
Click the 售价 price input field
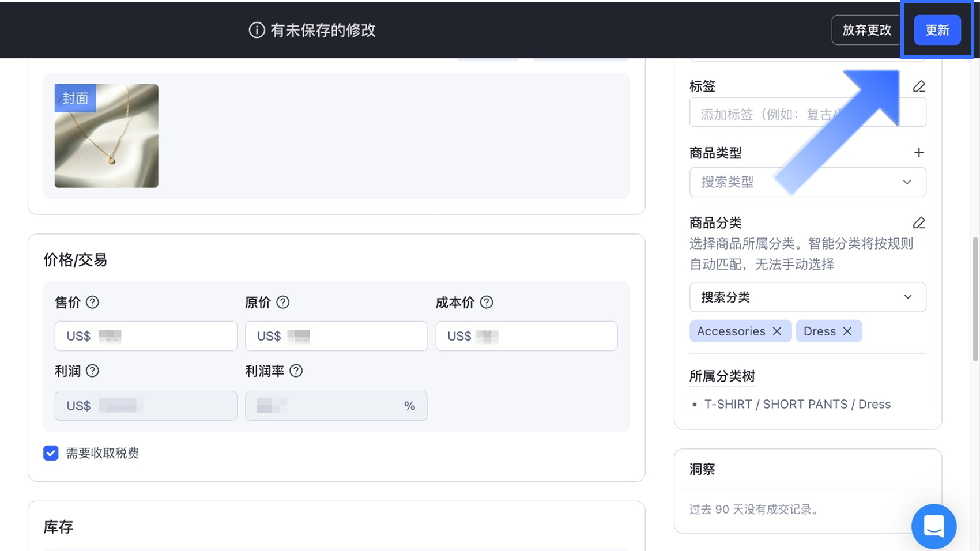[x=161, y=336]
